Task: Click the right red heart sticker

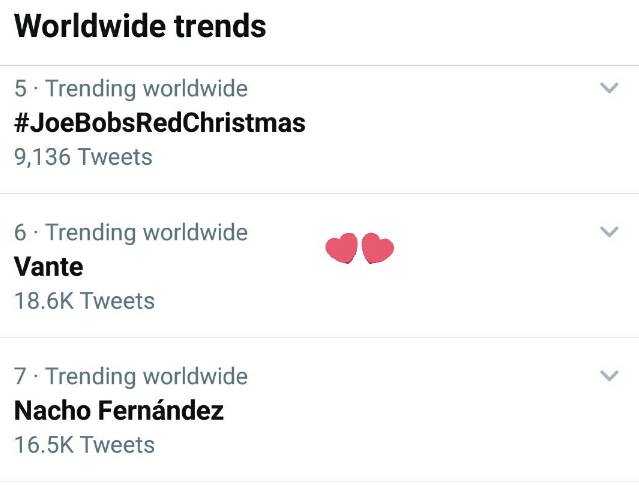Action: coord(378,248)
